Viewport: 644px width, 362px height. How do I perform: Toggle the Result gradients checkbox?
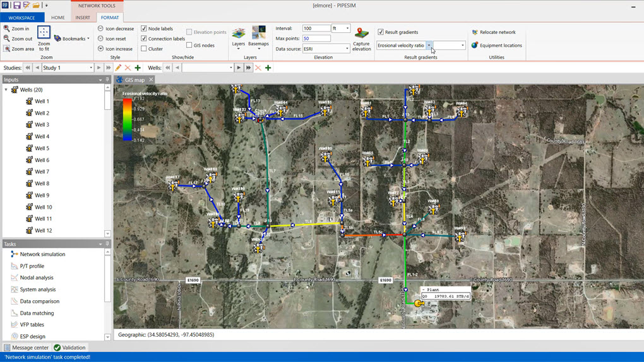click(381, 32)
